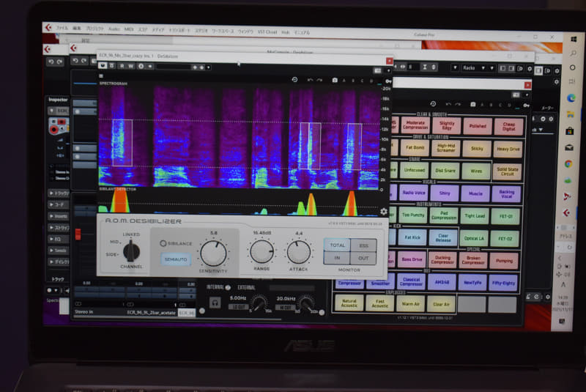Open the Audio menu
The width and height of the screenshot is (586, 392).
point(114,29)
